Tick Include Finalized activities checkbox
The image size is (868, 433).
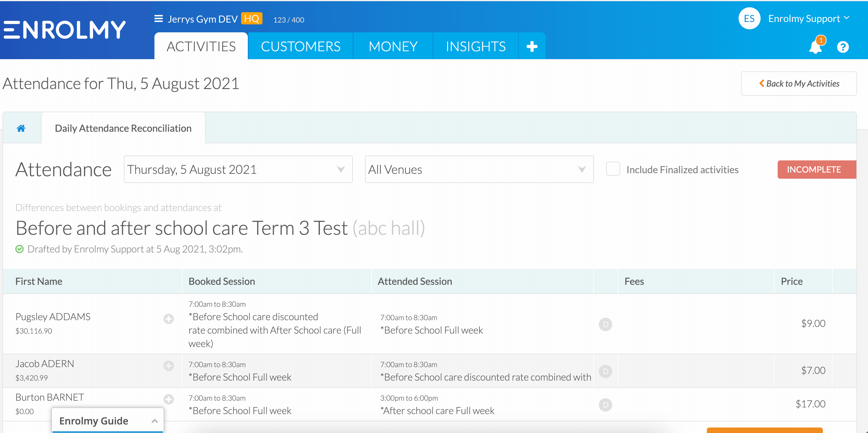coord(613,169)
